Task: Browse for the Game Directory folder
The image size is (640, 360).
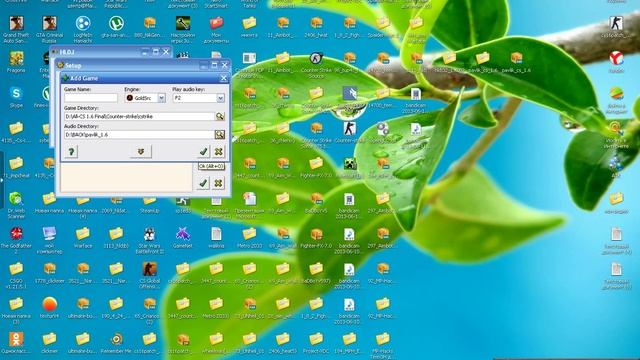Action: pos(220,116)
